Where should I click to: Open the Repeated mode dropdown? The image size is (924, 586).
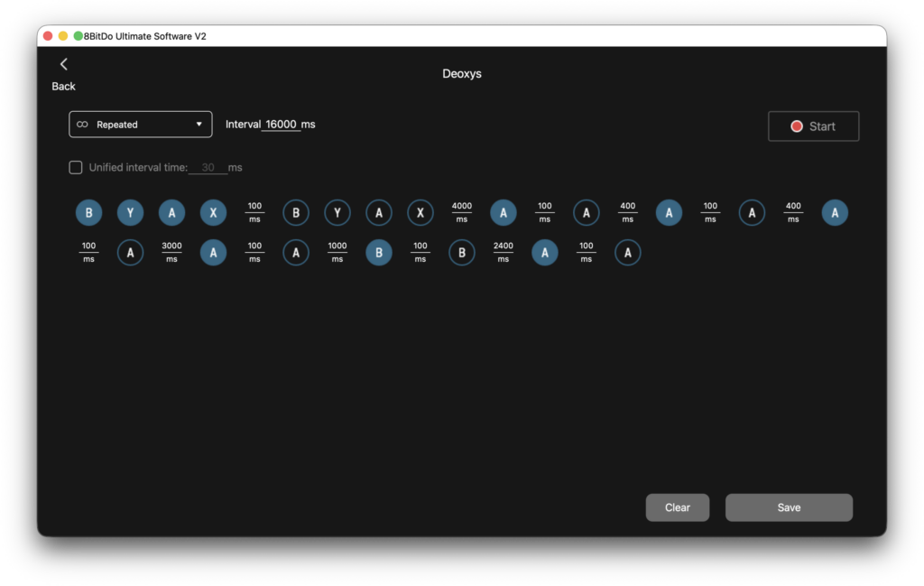[x=141, y=125]
